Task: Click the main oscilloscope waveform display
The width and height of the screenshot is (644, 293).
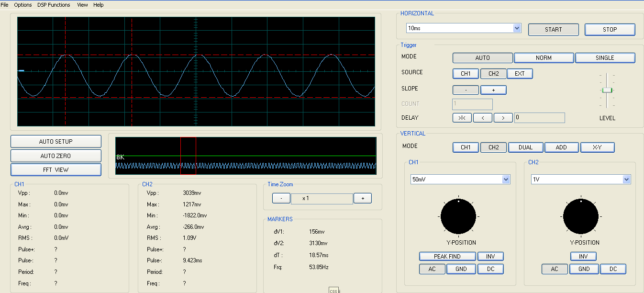Action: [x=196, y=71]
